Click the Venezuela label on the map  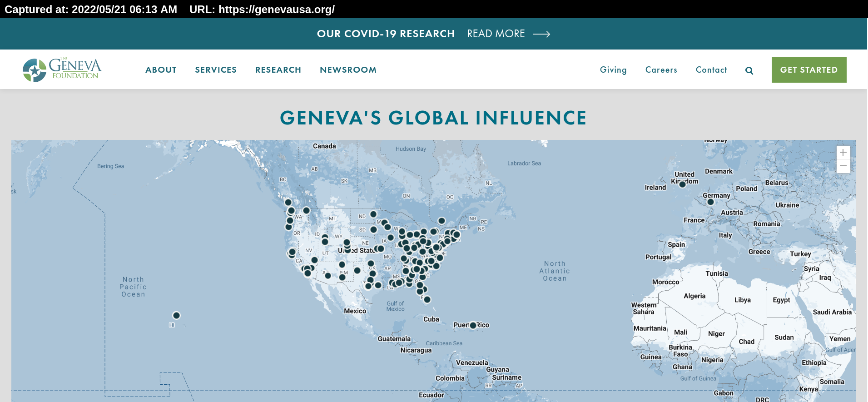coord(472,363)
